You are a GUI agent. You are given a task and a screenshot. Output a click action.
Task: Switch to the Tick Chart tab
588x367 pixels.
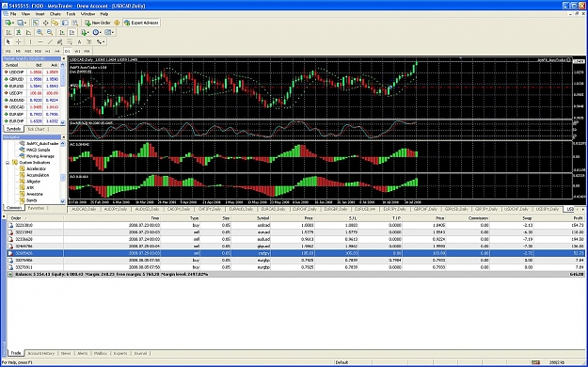point(36,129)
